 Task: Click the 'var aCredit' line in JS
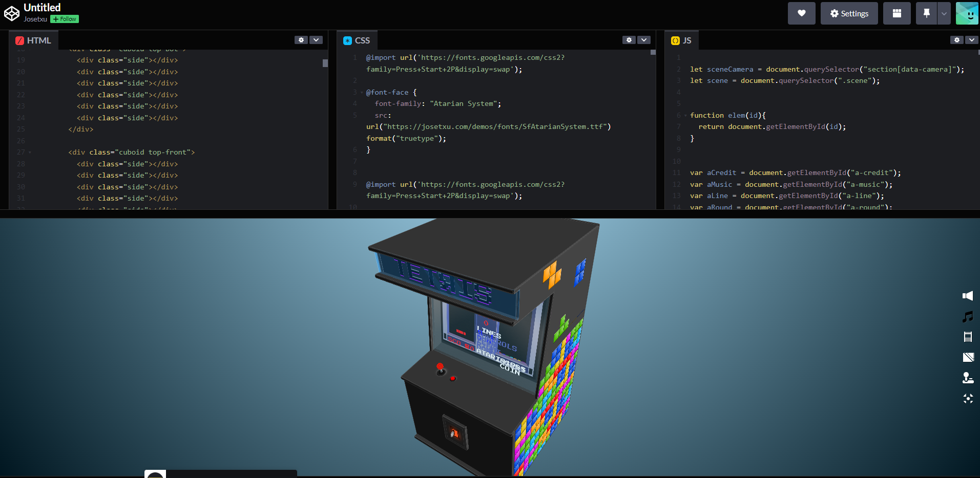795,173
